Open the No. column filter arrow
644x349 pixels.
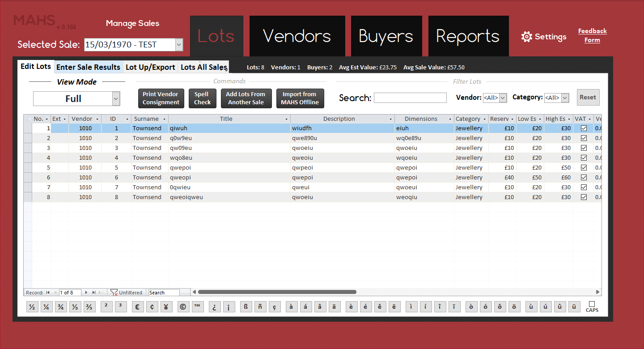[x=47, y=119]
